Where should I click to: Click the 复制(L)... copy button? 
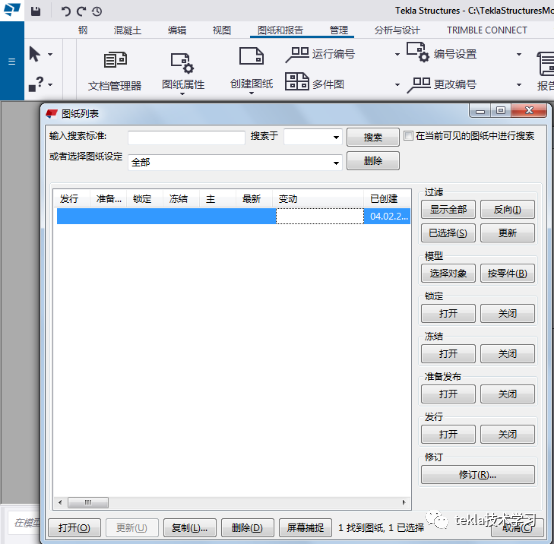pos(190,528)
